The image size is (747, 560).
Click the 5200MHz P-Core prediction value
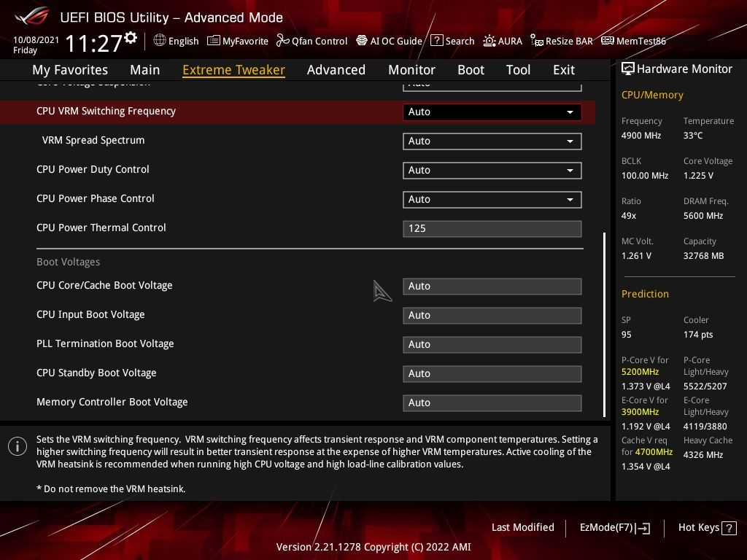(x=640, y=372)
